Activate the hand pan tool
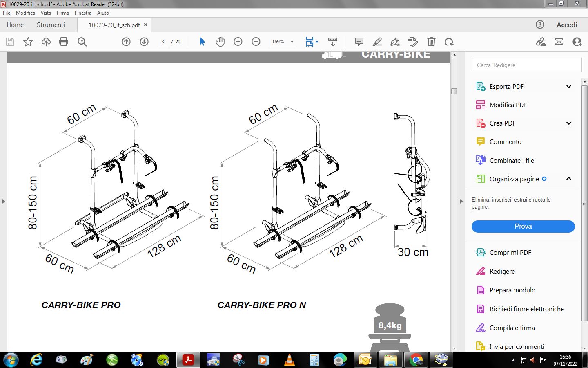The width and height of the screenshot is (588, 368). pos(220,42)
